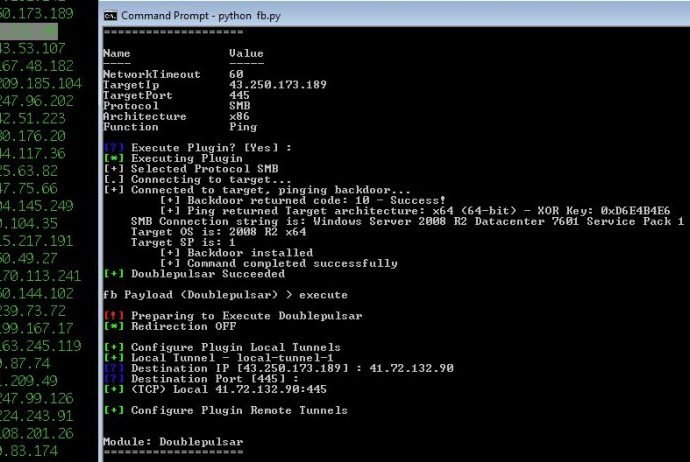Click the 'Connecting to target...' line
This screenshot has width=690, height=462.
pyautogui.click(x=197, y=180)
